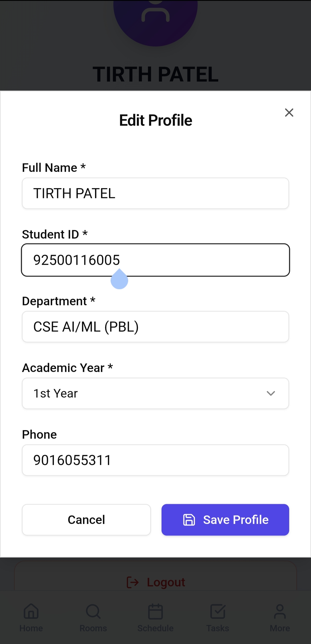Tap the blue text cursor handle
The height and width of the screenshot is (644, 311).
(x=119, y=280)
